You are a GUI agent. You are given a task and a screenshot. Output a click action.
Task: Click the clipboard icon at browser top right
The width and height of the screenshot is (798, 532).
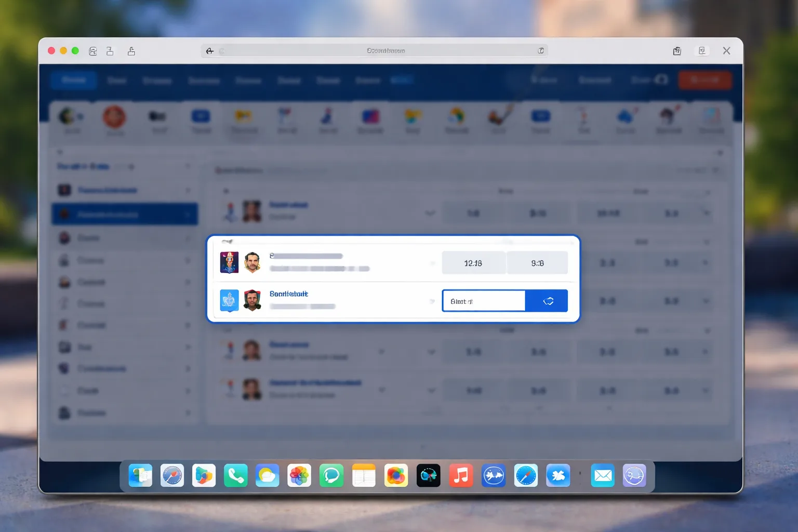coord(677,51)
